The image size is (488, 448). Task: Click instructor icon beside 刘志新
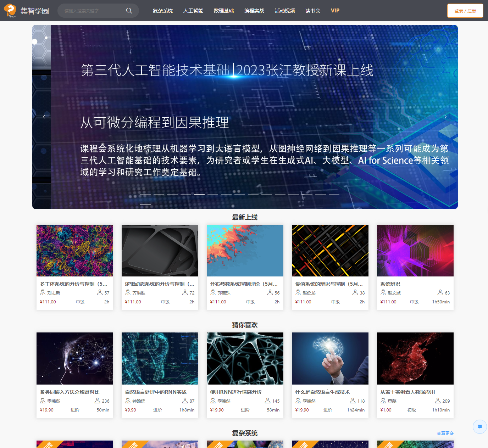pyautogui.click(x=43, y=293)
